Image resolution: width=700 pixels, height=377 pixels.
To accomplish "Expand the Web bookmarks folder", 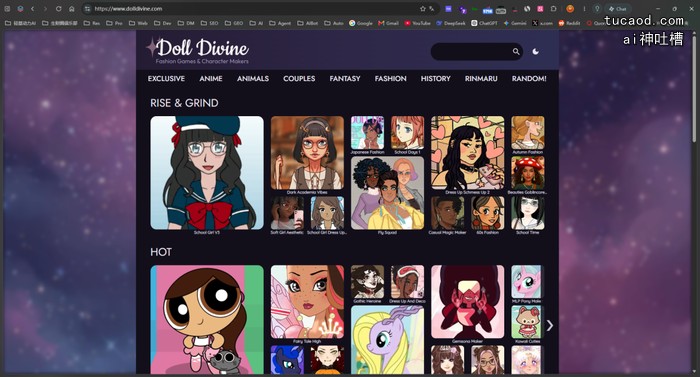I will point(138,23).
